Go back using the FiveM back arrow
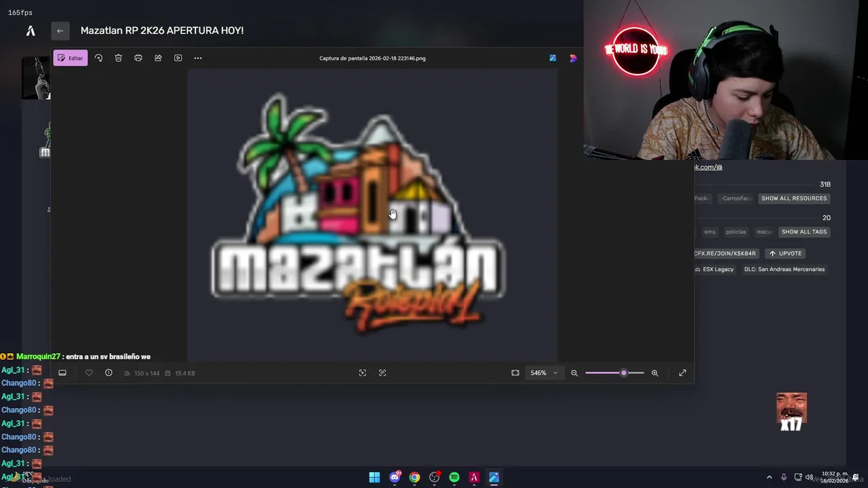 point(60,30)
